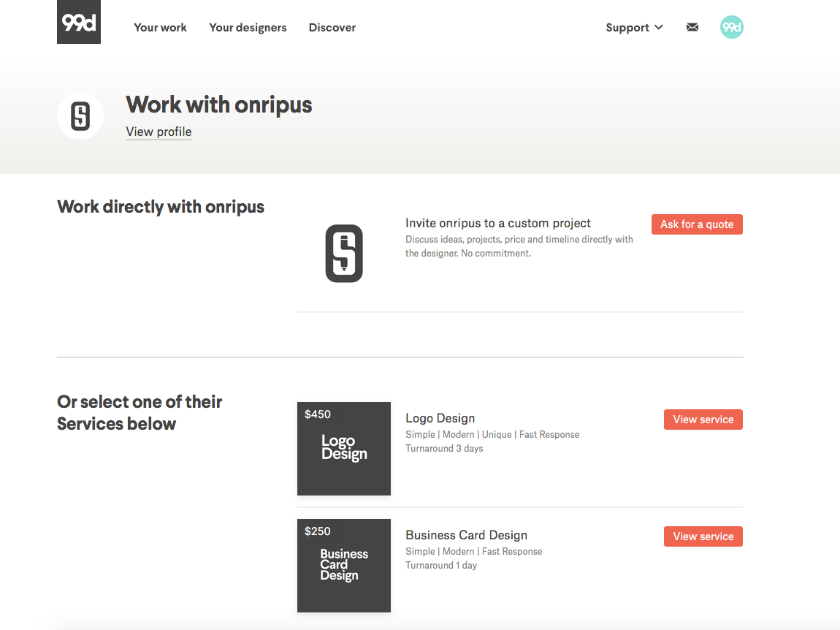
Task: Click the 99d logo in the header
Action: click(79, 23)
